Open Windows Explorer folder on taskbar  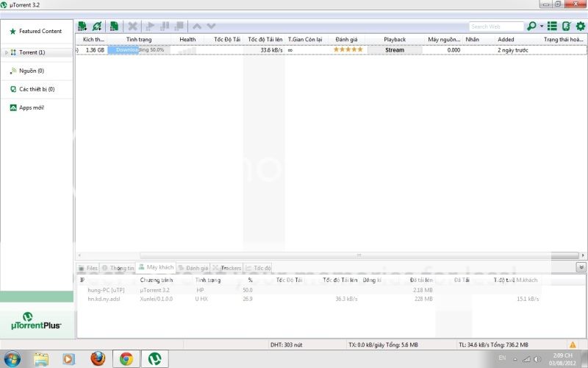[x=41, y=359]
